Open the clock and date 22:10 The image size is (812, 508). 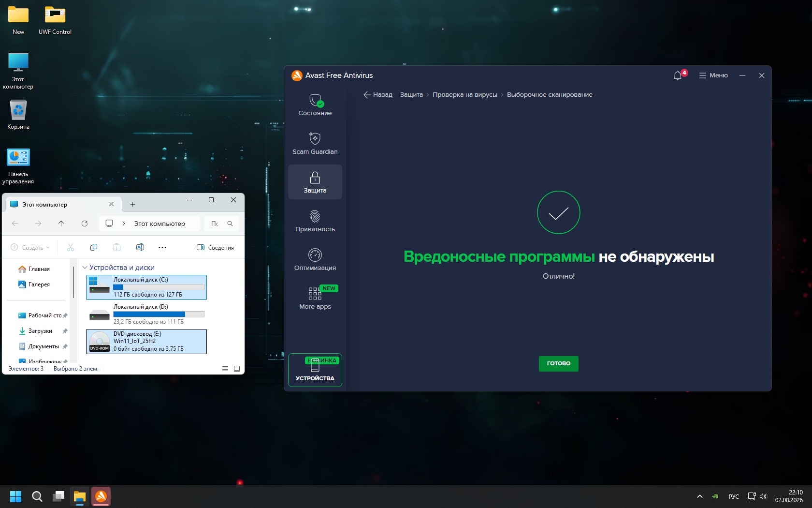(789, 496)
